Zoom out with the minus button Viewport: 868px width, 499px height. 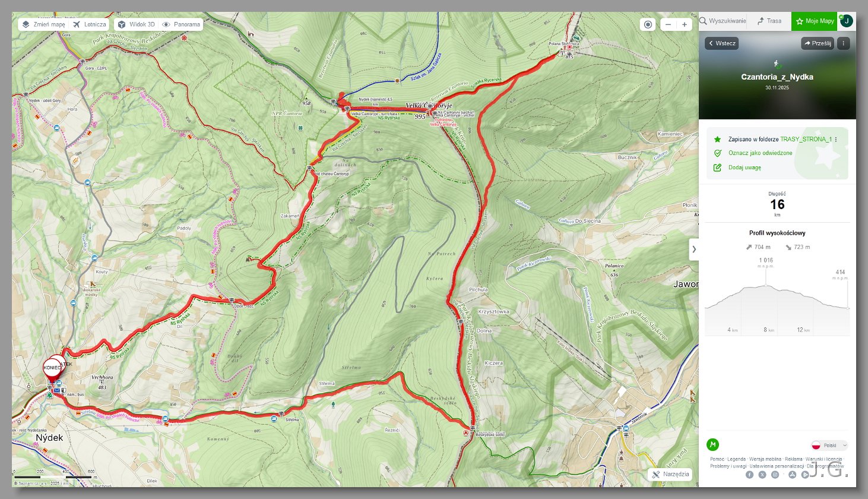point(669,24)
